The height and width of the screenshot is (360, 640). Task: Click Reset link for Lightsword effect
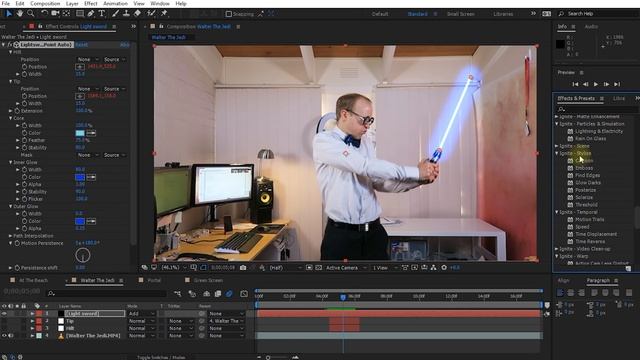pos(81,44)
